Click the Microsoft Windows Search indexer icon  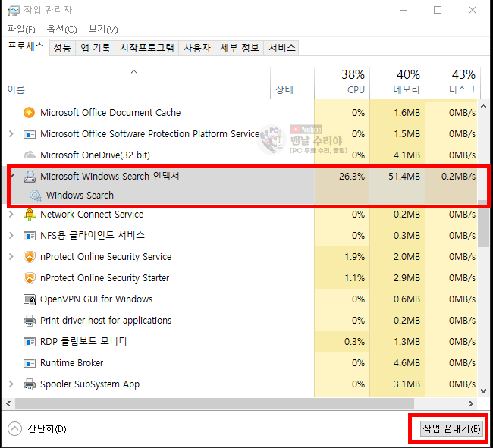(x=30, y=177)
